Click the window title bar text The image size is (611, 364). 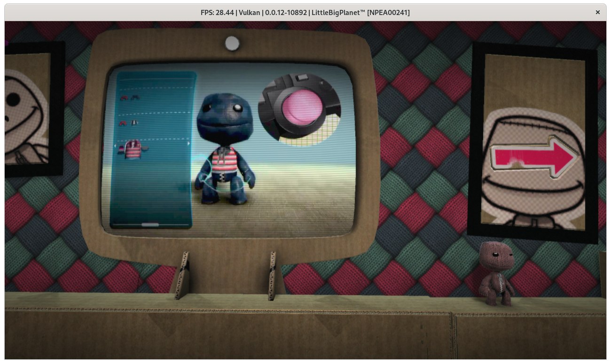coord(305,13)
